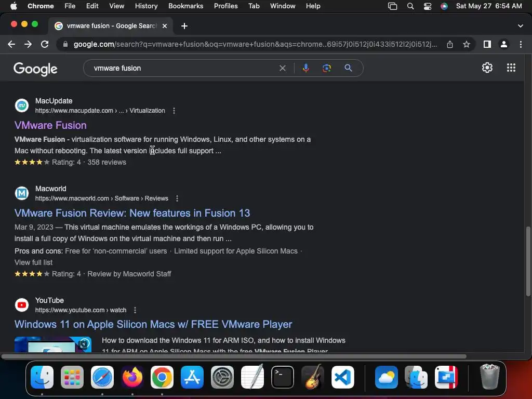Open the File menu
This screenshot has height=399, width=532.
[x=70, y=6]
